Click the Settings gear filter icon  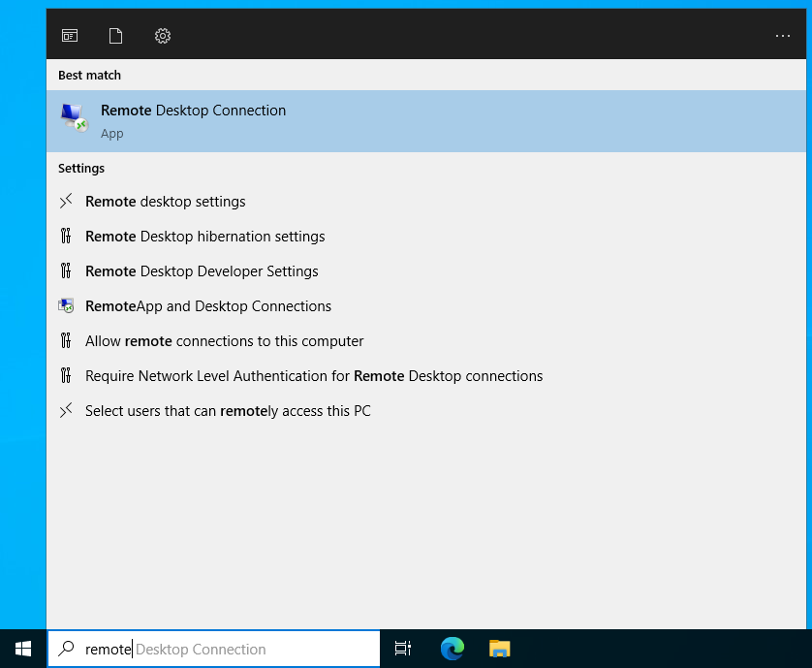[x=163, y=36]
